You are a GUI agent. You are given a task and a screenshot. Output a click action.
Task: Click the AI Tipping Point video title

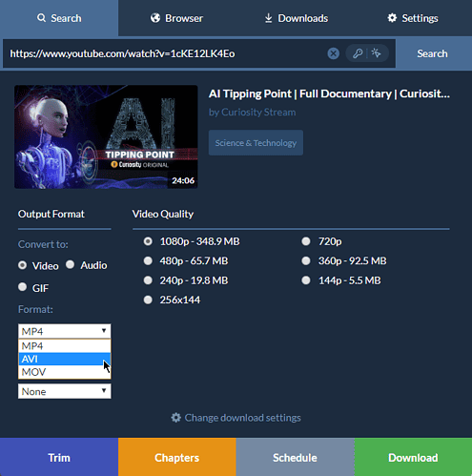(x=329, y=93)
